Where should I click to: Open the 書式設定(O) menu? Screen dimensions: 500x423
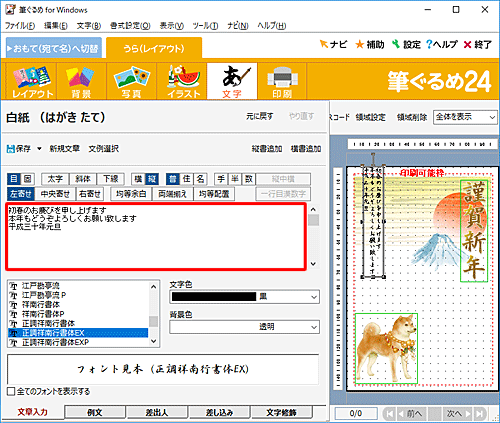tap(130, 26)
